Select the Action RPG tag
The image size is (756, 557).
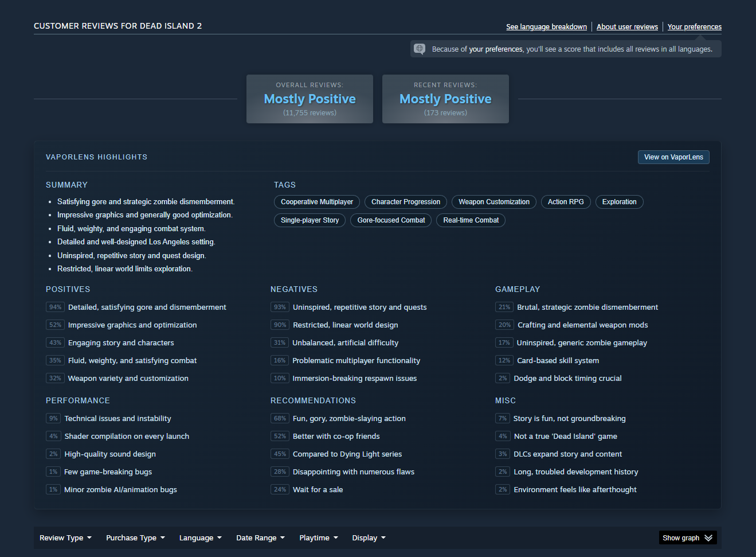pyautogui.click(x=566, y=202)
